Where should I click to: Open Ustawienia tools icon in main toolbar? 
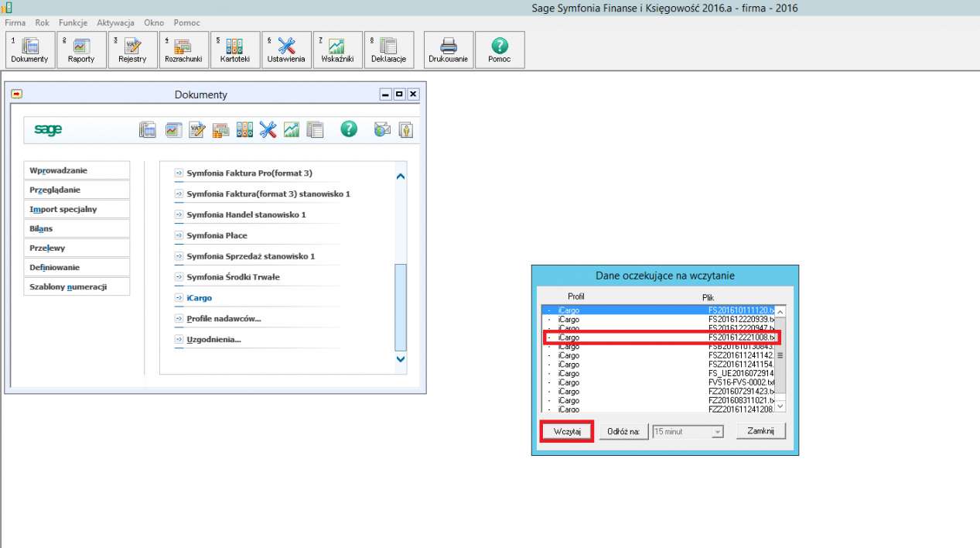pyautogui.click(x=286, y=50)
